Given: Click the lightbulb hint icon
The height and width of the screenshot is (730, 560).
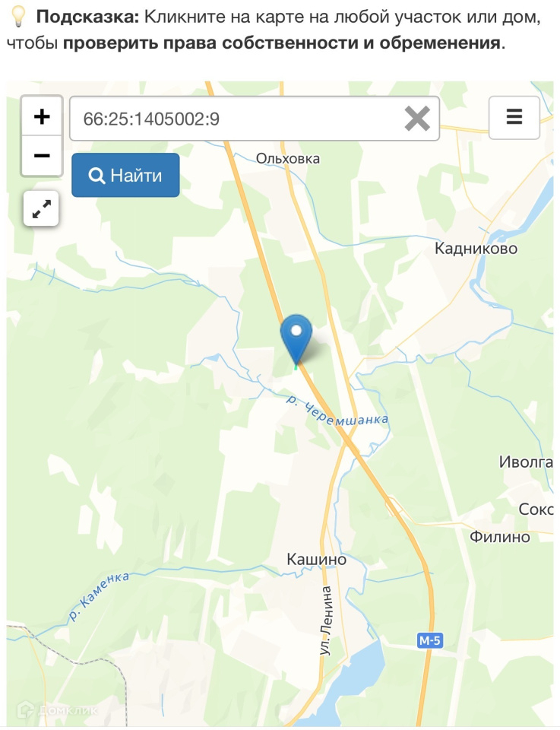Looking at the screenshot, I should (18, 17).
